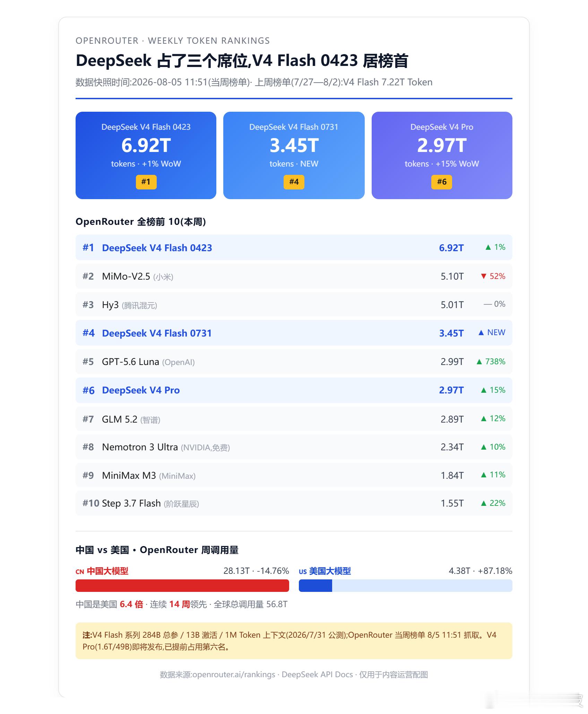
Task: Select the Hy3 model name
Action: click(x=110, y=305)
